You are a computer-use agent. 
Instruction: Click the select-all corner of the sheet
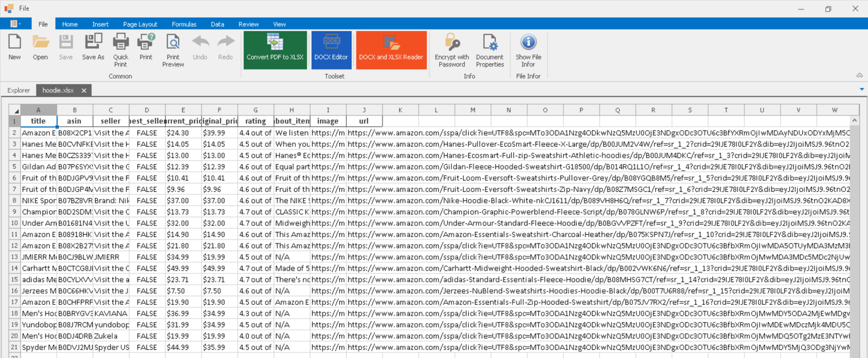click(x=14, y=110)
